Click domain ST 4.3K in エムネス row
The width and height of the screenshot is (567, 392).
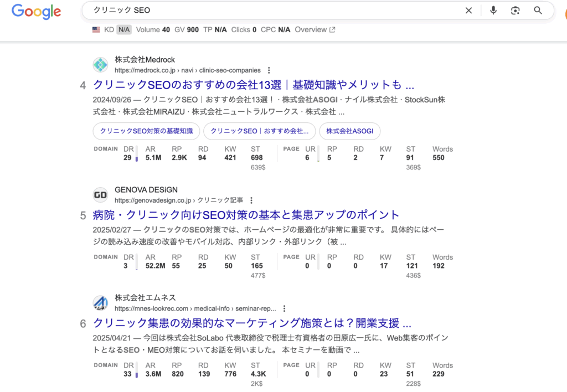(258, 374)
